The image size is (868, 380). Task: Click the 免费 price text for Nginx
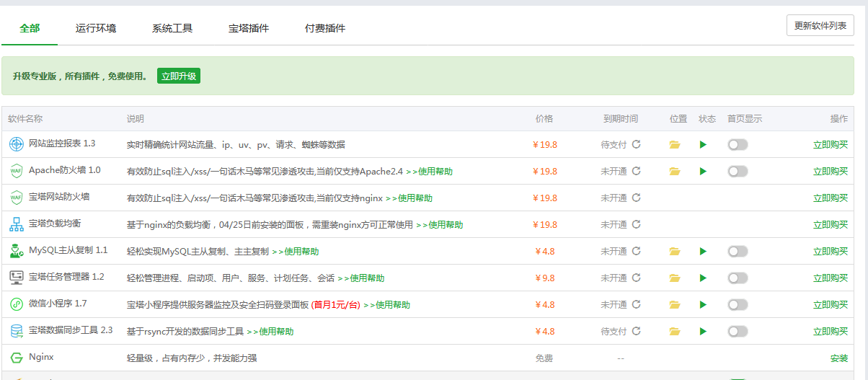point(544,358)
